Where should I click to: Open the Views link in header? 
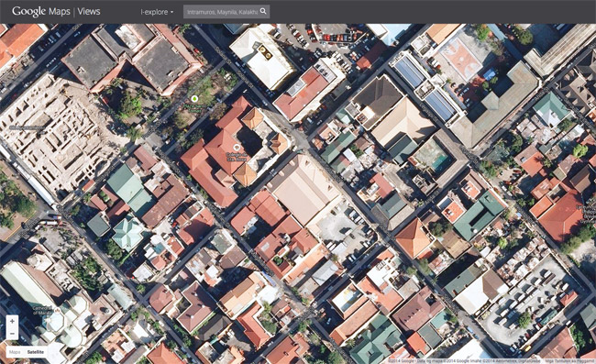[x=89, y=11]
